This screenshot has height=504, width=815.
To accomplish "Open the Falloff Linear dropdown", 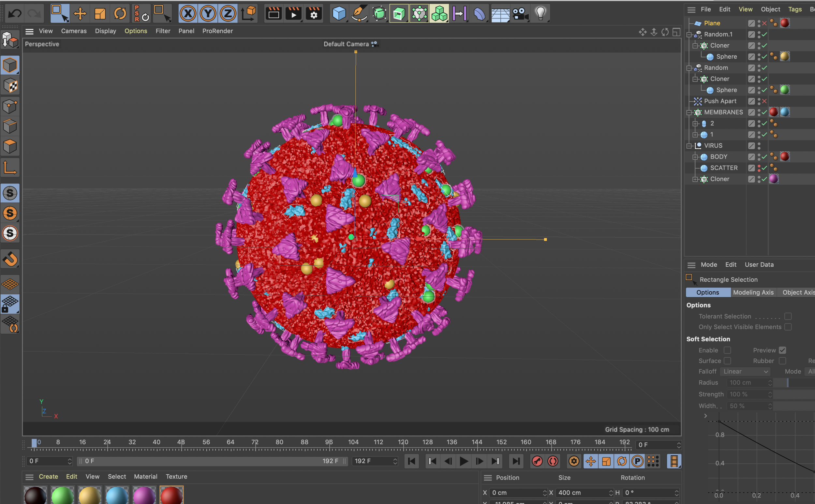I will pyautogui.click(x=745, y=371).
